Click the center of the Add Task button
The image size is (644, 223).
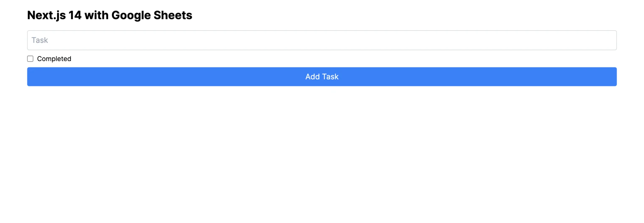point(322,77)
